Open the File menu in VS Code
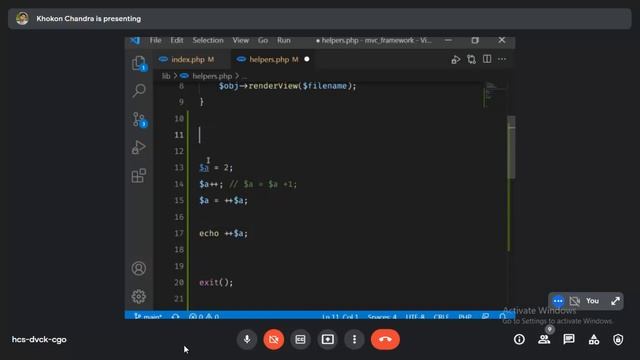This screenshot has width=640, height=360. click(x=156, y=40)
